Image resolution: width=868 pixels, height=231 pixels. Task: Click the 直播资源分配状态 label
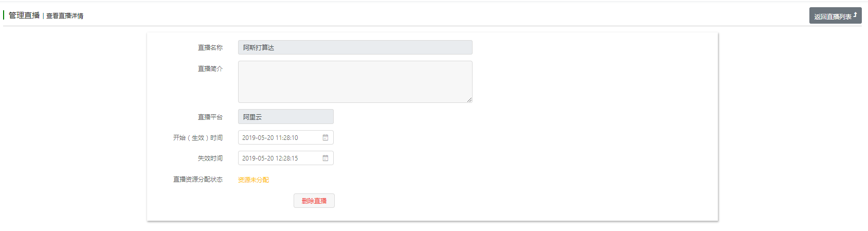pos(198,180)
